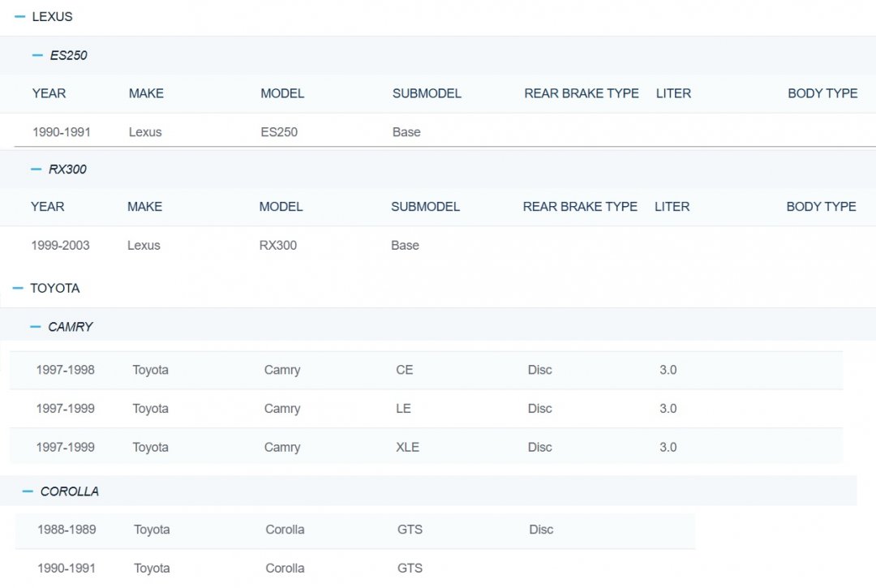Click the LEXUS group label
The image size is (876, 588).
52,17
